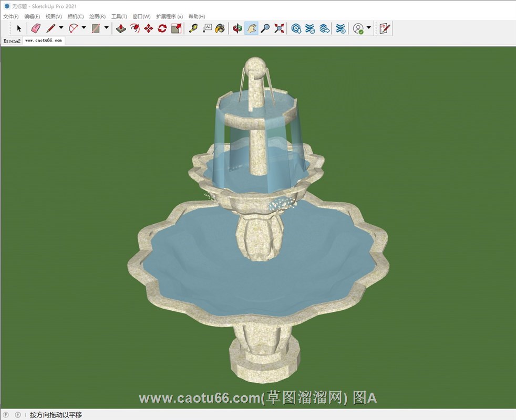Activate the Tape Measure tool
Viewport: 516px width, 420px height.
193,28
